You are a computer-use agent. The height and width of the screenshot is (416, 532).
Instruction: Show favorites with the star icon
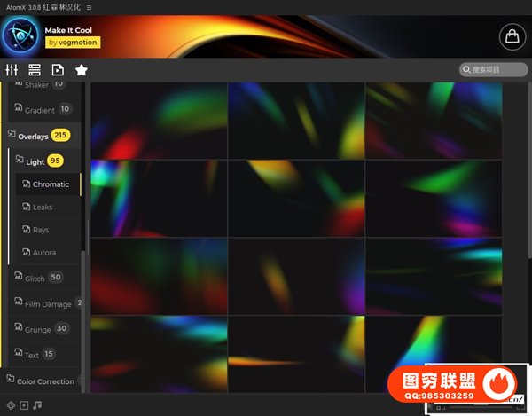pyautogui.click(x=82, y=70)
